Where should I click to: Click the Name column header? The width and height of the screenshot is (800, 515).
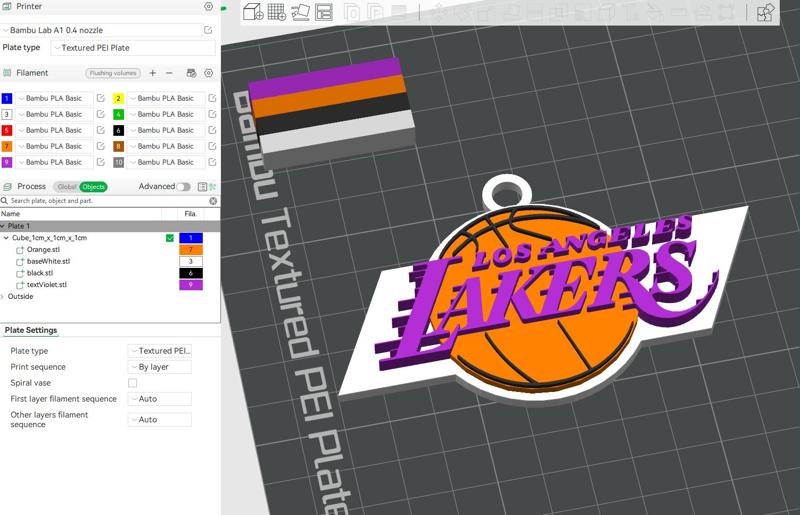pos(10,214)
